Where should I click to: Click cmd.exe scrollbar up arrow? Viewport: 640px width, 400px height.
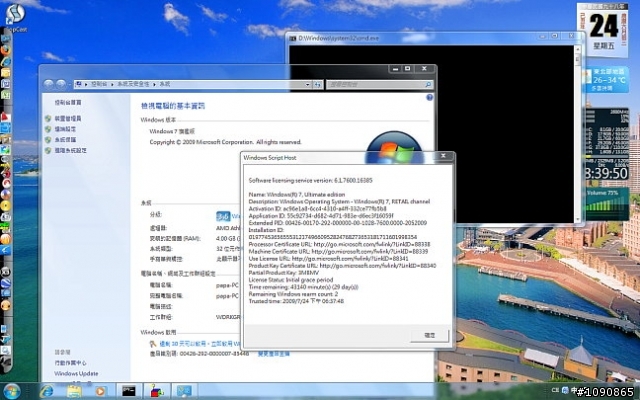577,49
